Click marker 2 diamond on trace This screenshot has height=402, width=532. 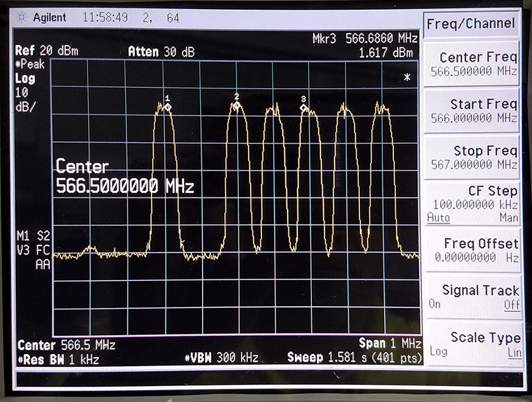point(237,106)
